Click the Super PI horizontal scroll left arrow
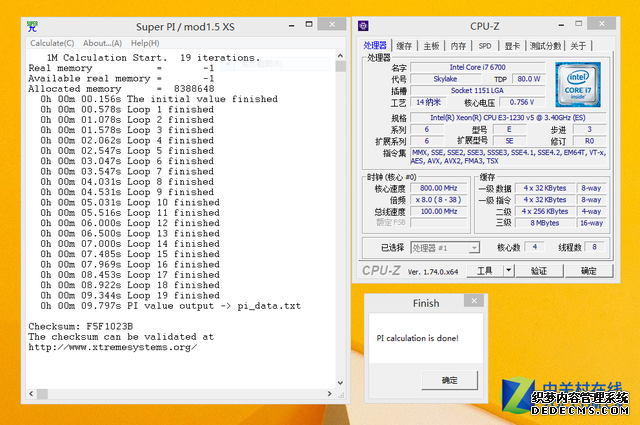The width and height of the screenshot is (640, 425). coord(31,394)
